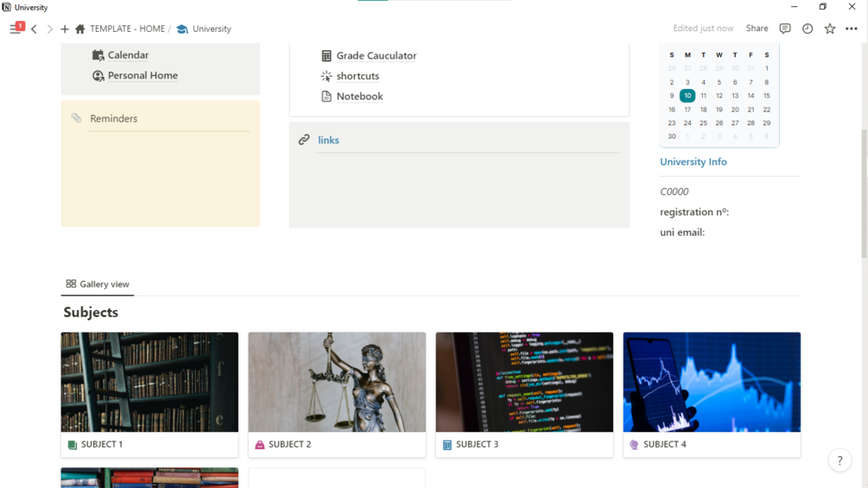The height and width of the screenshot is (488, 868).
Task: Click the SUBJECT 2 card title
Action: (289, 444)
